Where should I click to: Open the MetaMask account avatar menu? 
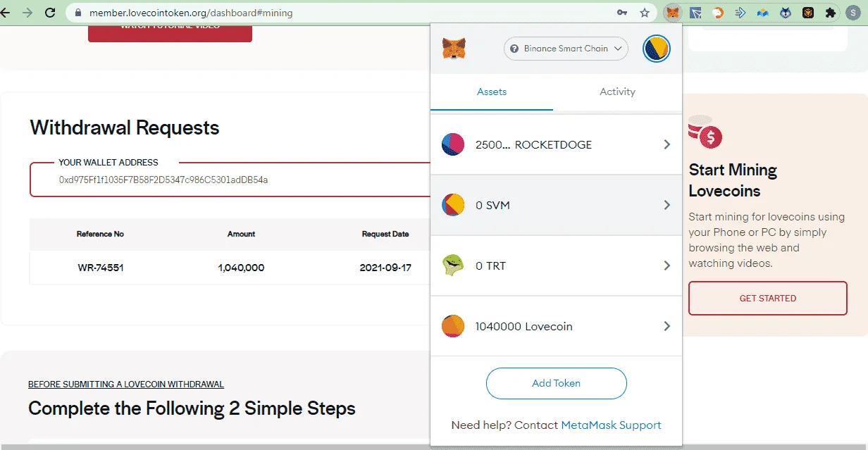coord(657,49)
